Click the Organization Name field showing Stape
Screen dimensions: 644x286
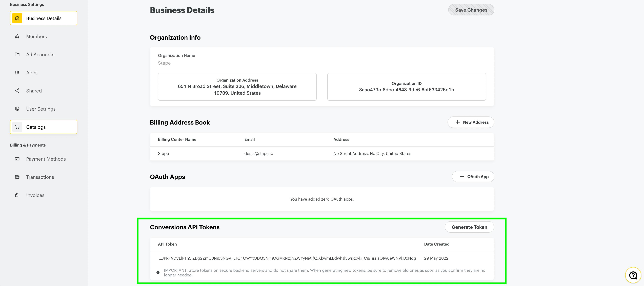coord(164,63)
